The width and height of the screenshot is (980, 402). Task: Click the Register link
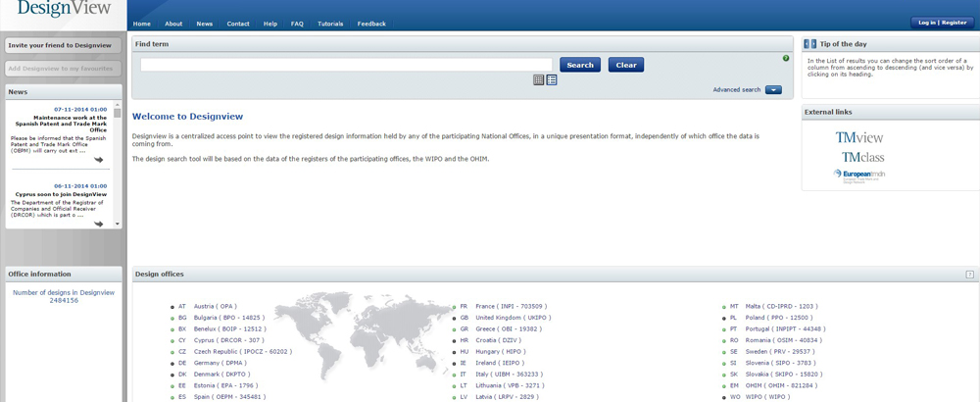pos(955,23)
